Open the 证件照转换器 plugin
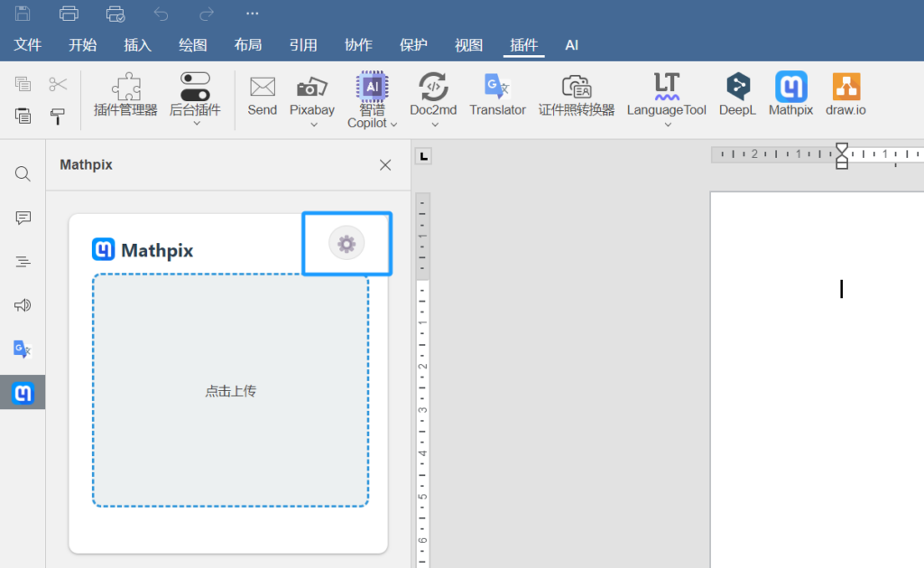The height and width of the screenshot is (568, 924). (x=576, y=93)
